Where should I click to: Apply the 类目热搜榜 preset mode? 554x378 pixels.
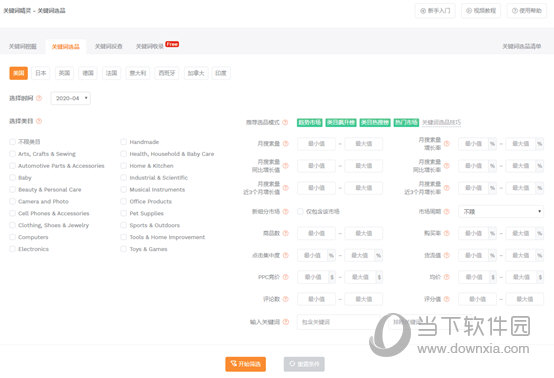coord(375,123)
